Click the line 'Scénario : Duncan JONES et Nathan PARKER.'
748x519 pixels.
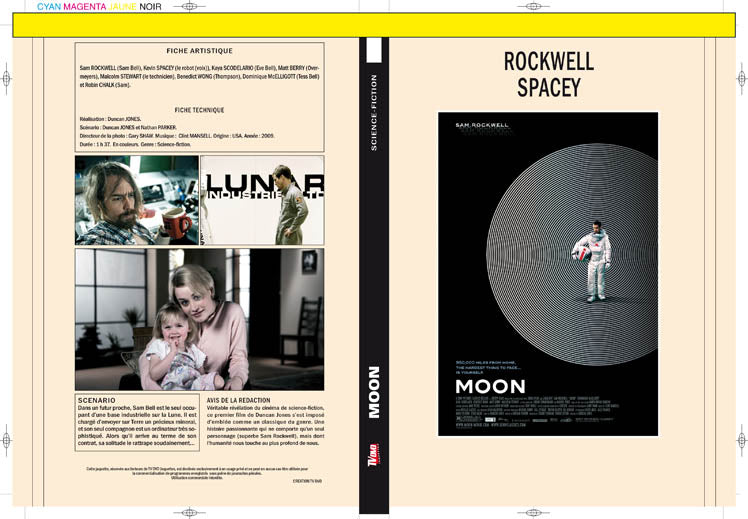(128, 127)
